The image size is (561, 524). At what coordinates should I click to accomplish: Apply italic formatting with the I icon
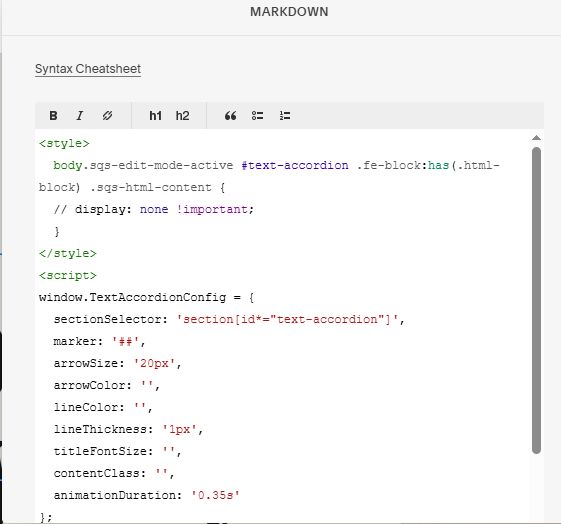(80, 116)
